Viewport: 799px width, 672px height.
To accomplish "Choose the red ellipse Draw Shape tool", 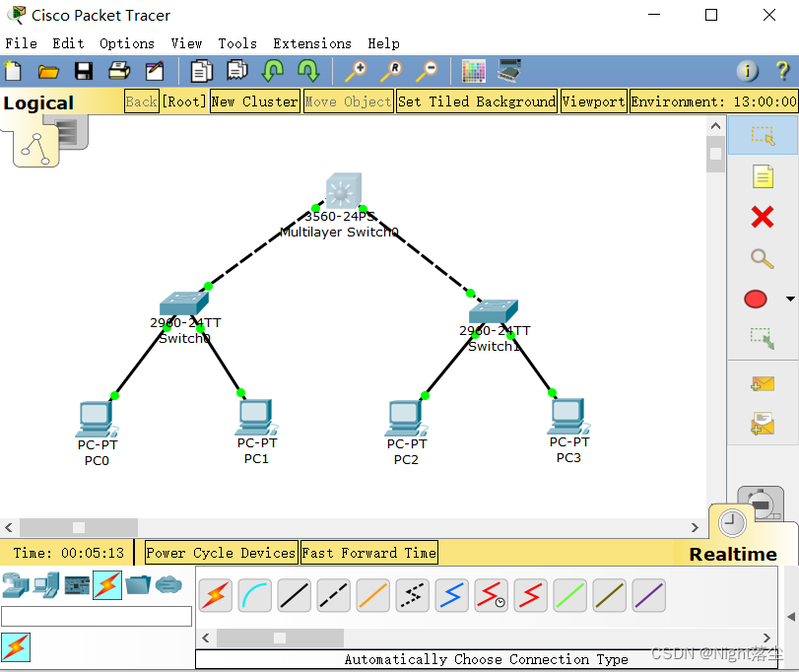I will pyautogui.click(x=756, y=300).
